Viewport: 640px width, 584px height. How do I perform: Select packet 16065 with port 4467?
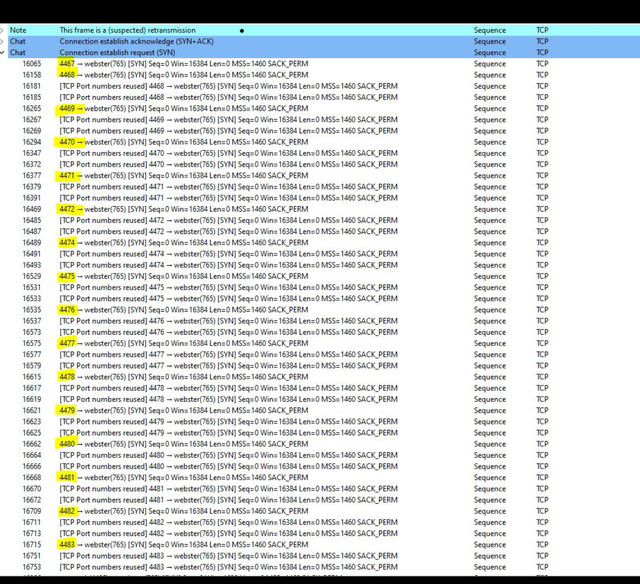click(320, 64)
